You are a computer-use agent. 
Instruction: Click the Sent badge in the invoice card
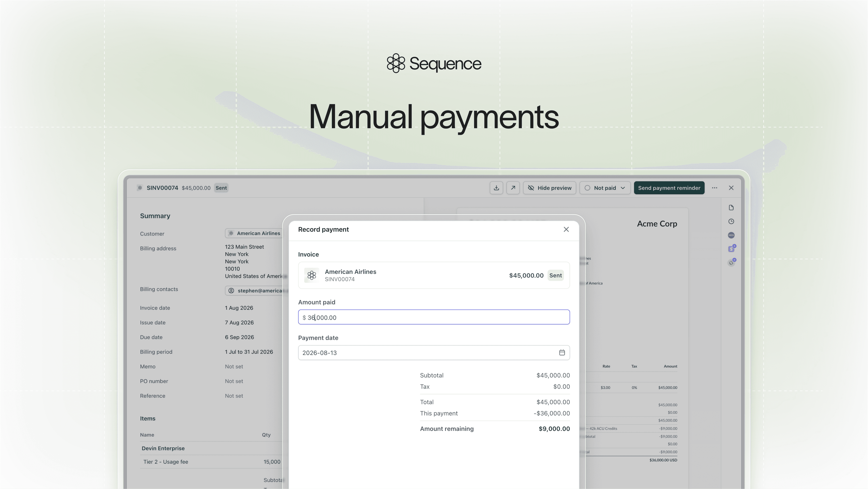point(555,275)
